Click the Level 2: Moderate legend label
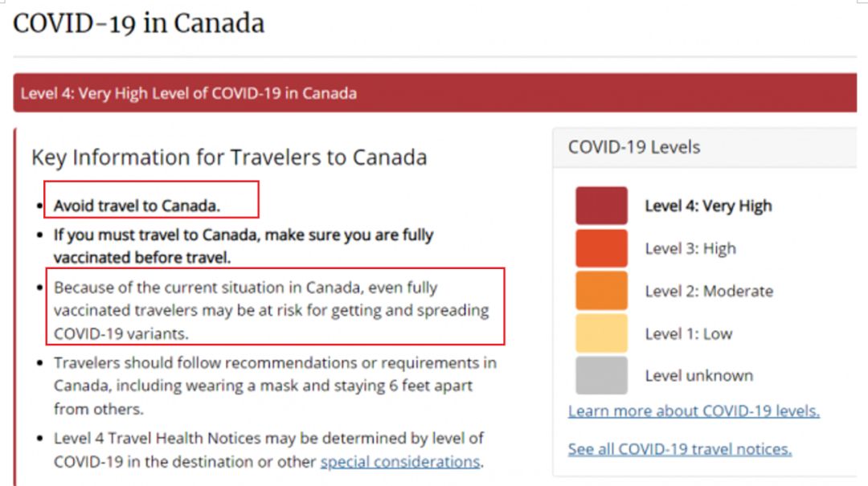The width and height of the screenshot is (868, 486). pyautogui.click(x=709, y=291)
